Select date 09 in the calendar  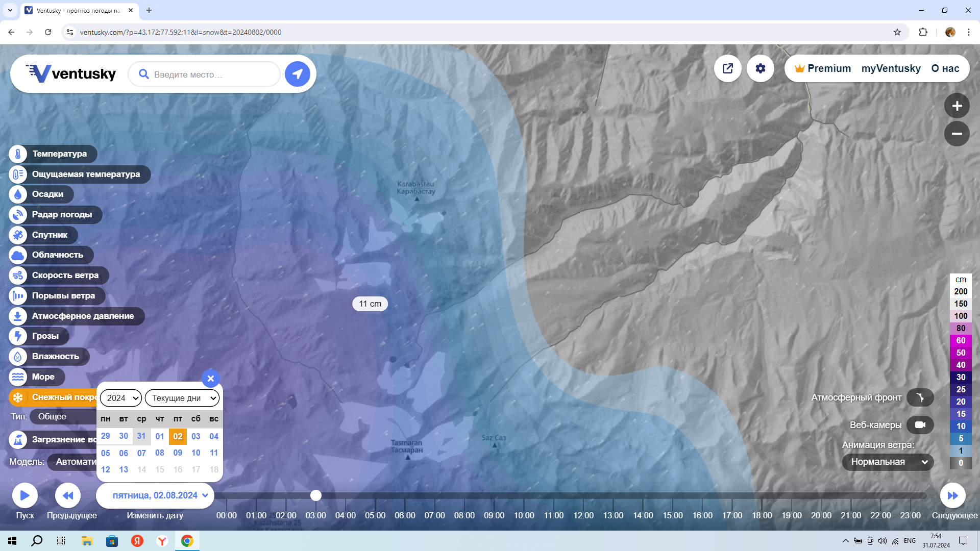coord(178,453)
